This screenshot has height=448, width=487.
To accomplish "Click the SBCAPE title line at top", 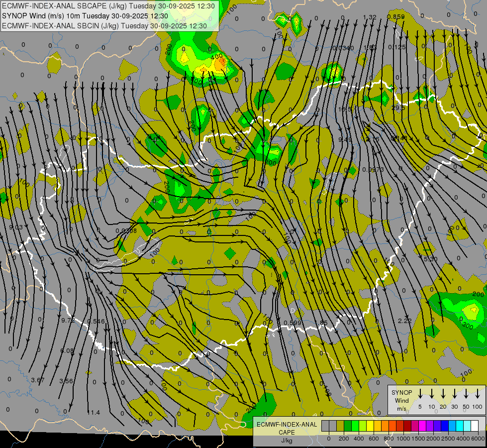I will click(108, 6).
